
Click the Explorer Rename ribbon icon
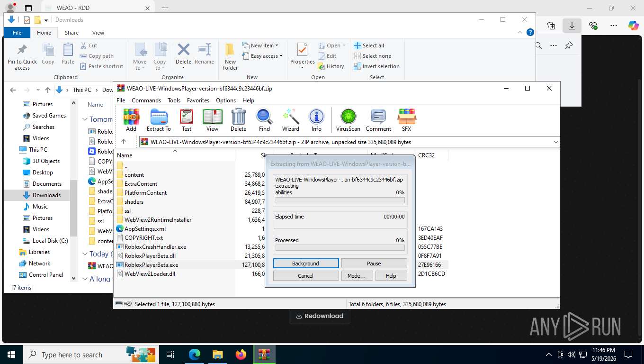(x=204, y=54)
